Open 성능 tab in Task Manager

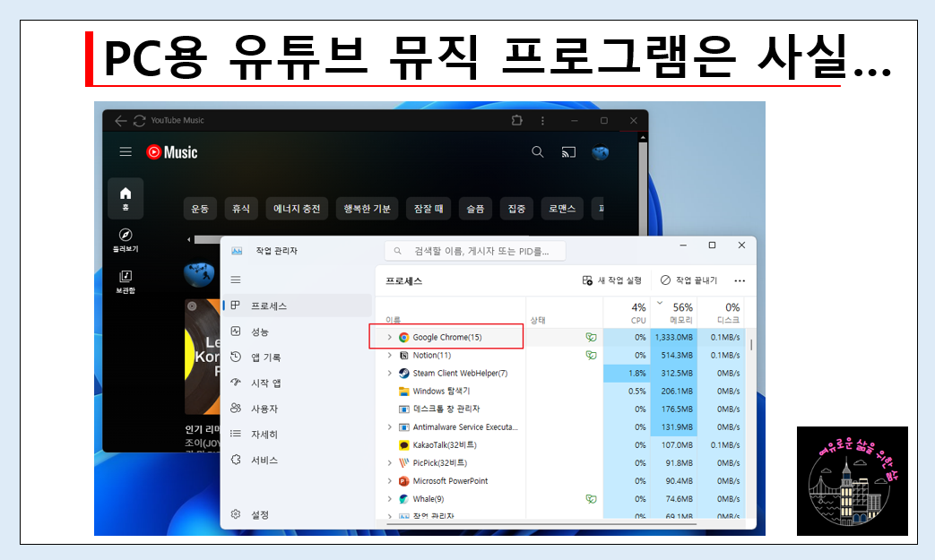coord(299,332)
